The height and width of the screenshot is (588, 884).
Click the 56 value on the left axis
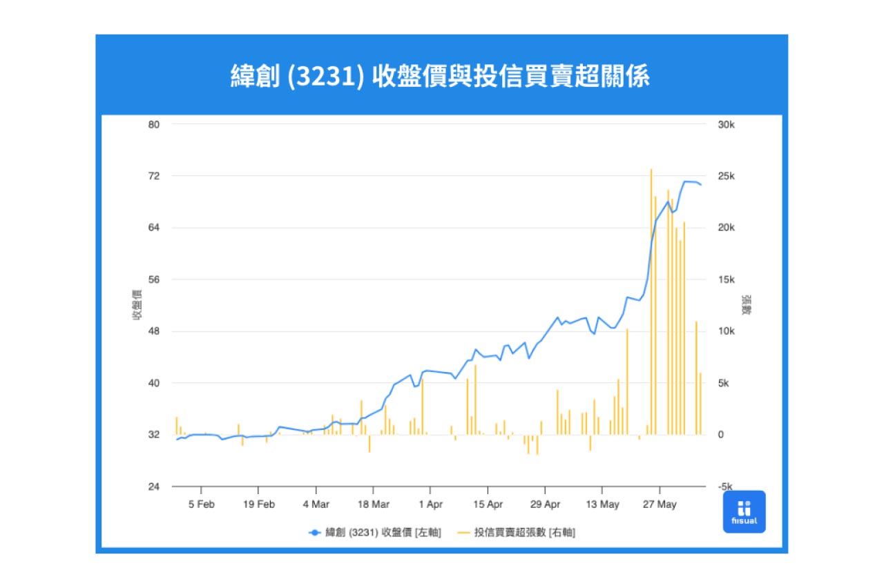click(153, 280)
